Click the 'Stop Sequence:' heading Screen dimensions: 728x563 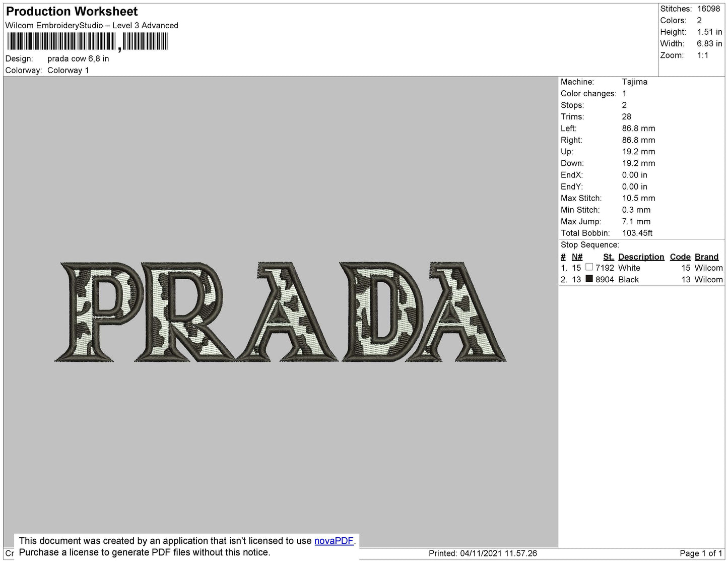coord(590,245)
